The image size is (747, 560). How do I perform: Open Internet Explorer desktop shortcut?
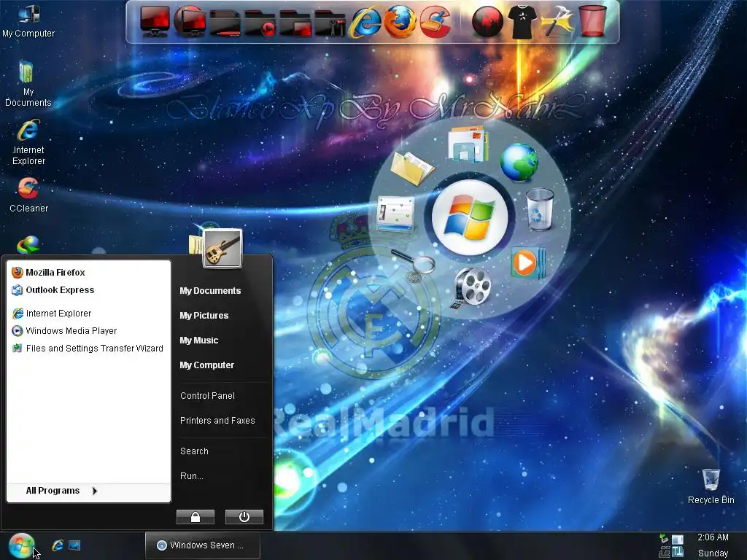click(x=28, y=142)
